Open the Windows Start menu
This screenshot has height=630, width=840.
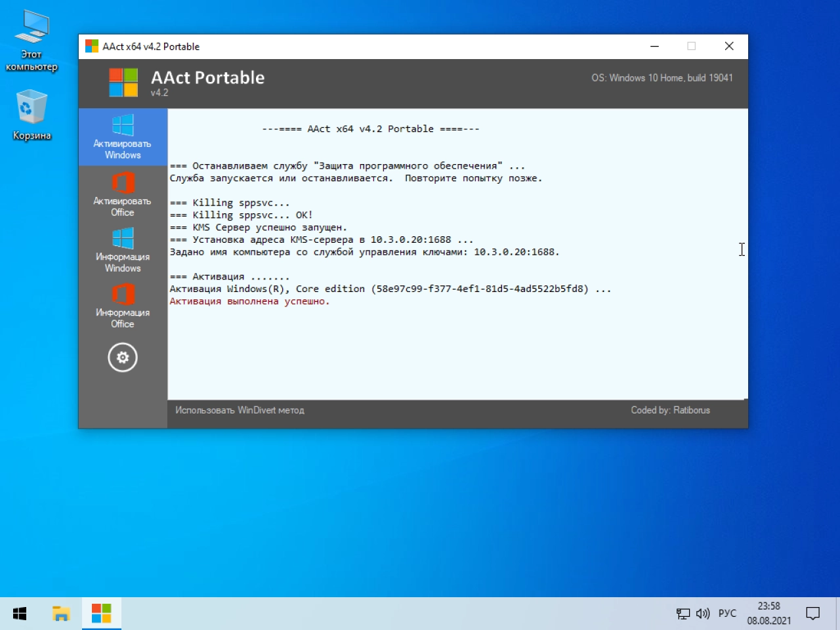click(20, 614)
